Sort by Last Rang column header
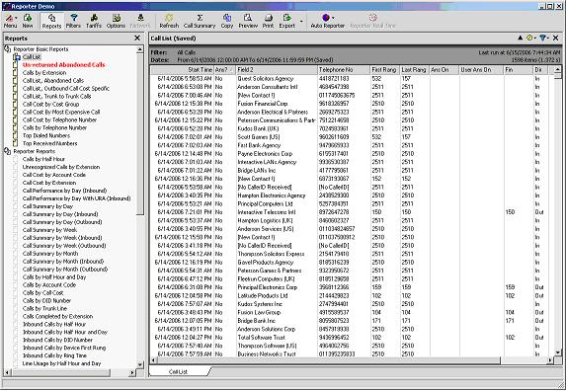Screen dimensions: 566x392 click(x=415, y=70)
